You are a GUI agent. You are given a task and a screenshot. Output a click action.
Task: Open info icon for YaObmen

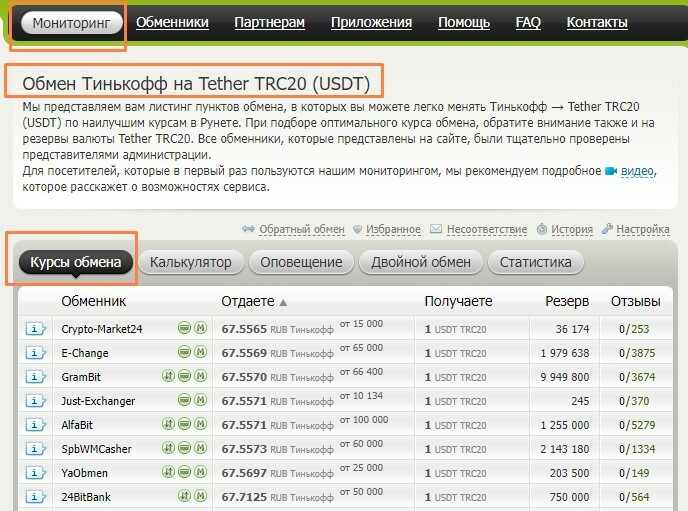[x=36, y=473]
